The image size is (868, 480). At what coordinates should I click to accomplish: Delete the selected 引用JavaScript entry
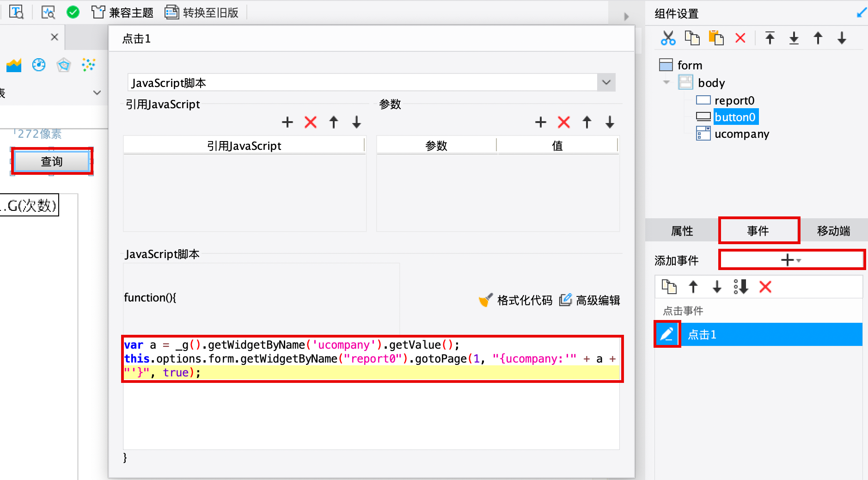click(x=311, y=122)
